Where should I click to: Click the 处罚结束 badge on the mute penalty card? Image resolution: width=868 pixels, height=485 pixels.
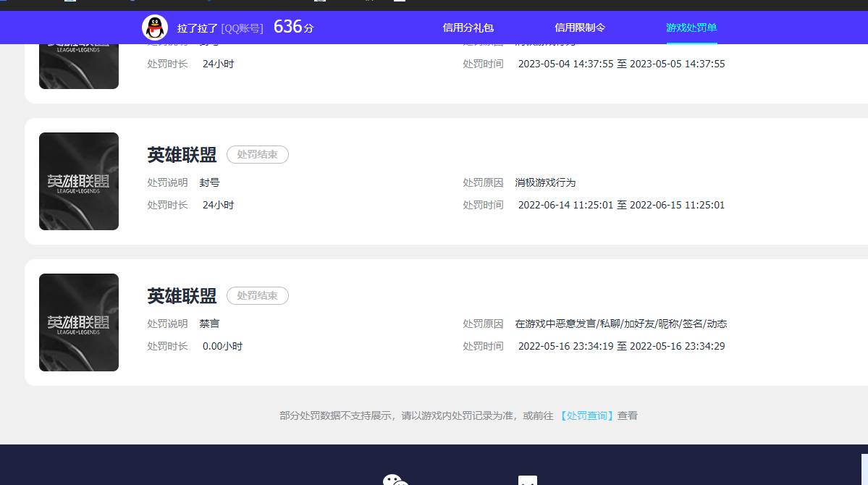pyautogui.click(x=257, y=295)
